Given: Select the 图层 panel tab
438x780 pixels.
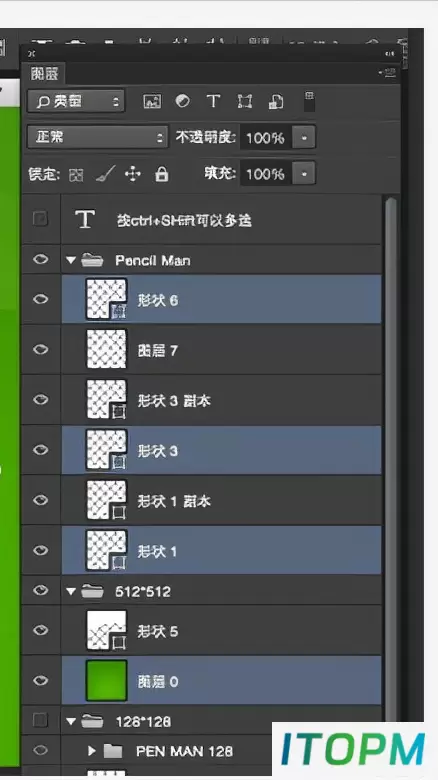Looking at the screenshot, I should pos(44,74).
